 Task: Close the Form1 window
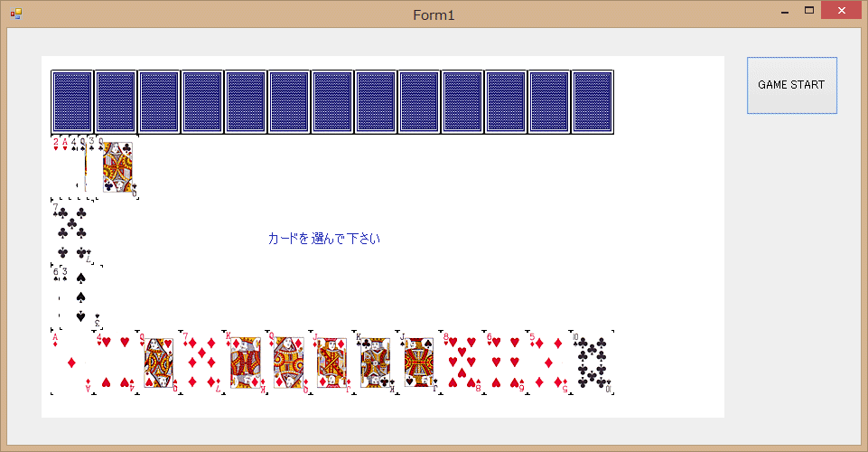click(x=842, y=11)
